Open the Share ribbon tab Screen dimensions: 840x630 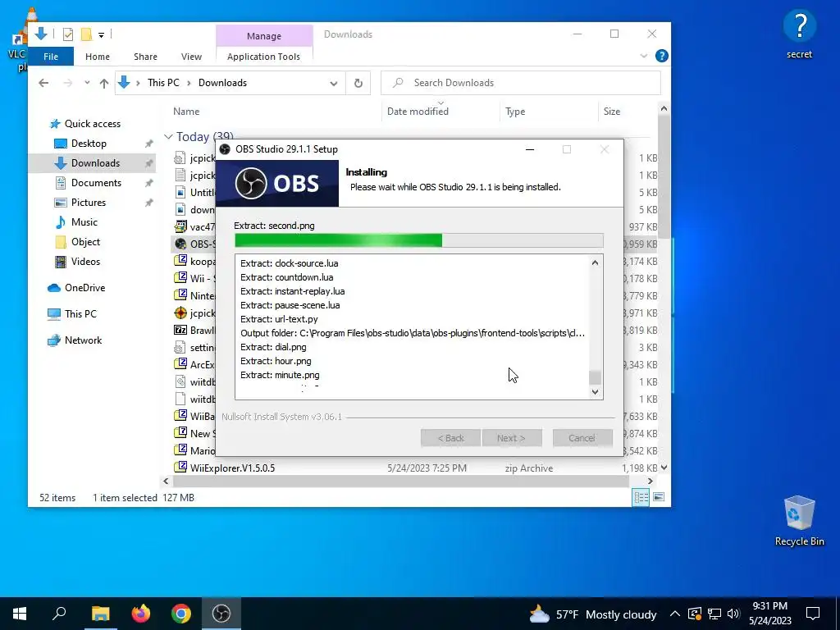pyautogui.click(x=145, y=57)
